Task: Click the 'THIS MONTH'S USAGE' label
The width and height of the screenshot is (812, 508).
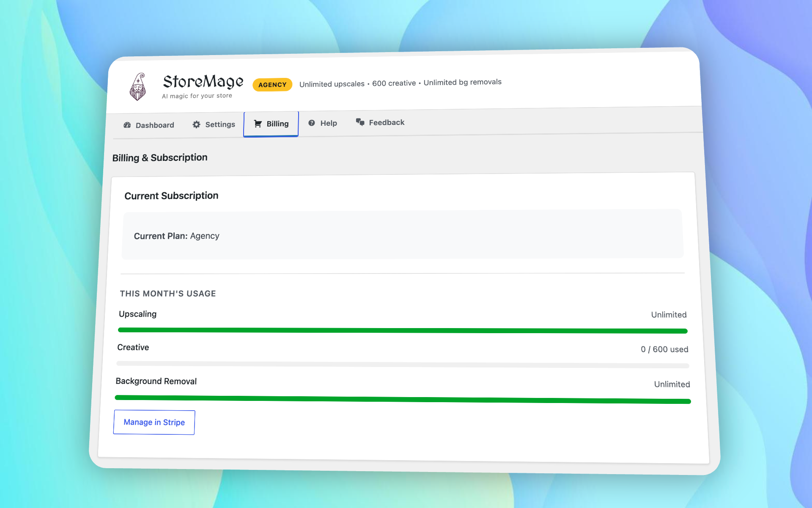Action: tap(168, 293)
